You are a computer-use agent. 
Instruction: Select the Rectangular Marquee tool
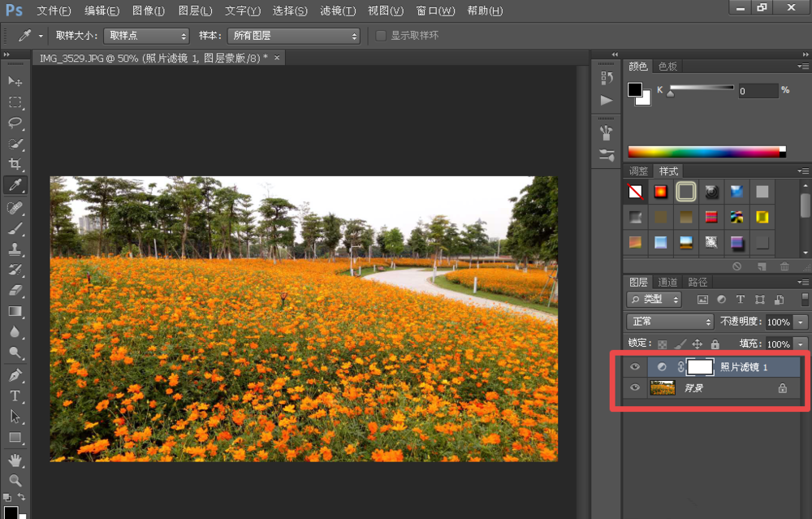tap(15, 102)
